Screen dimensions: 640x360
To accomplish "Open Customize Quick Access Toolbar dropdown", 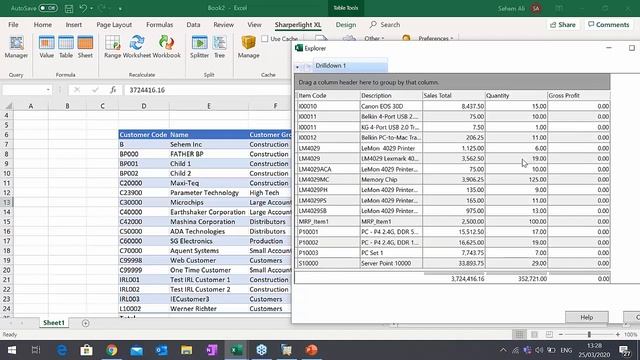I will coord(120,9).
